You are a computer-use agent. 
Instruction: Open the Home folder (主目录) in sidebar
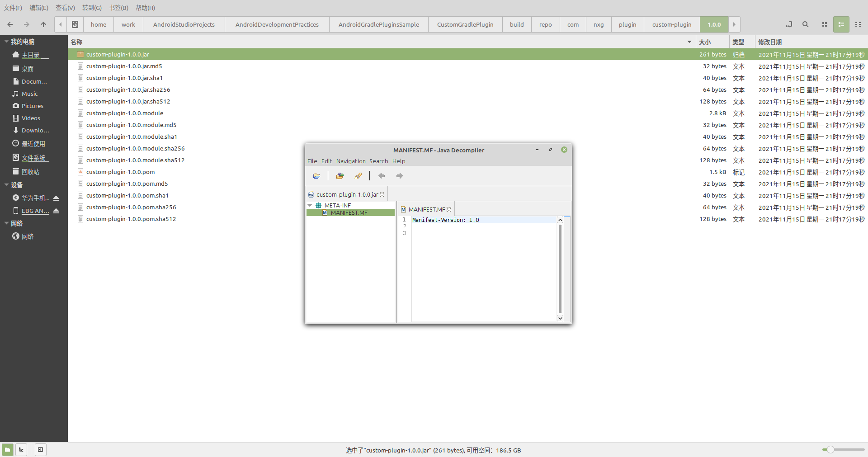coord(31,55)
